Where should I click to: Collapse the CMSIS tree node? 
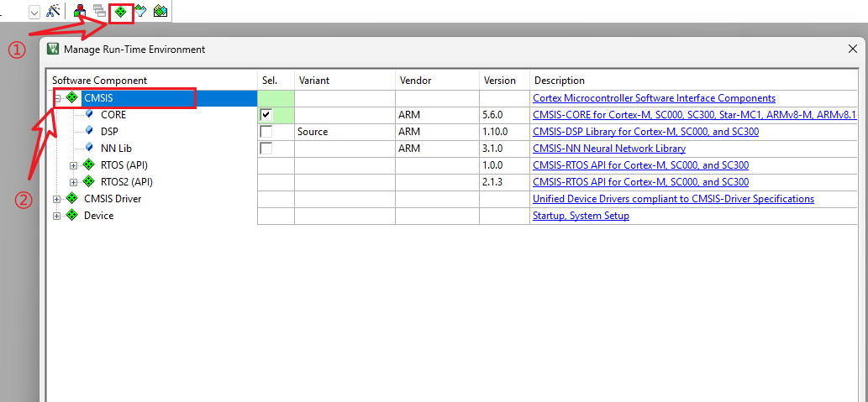[57, 98]
